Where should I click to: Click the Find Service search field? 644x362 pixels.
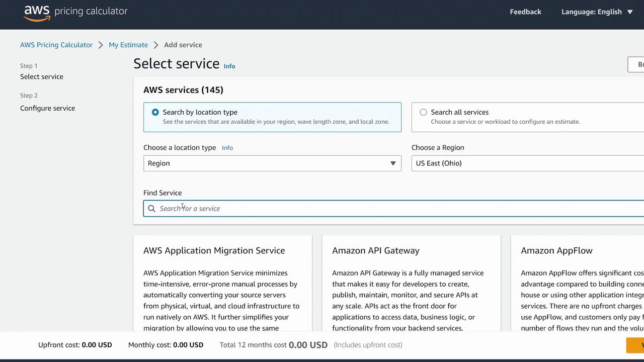(x=393, y=209)
